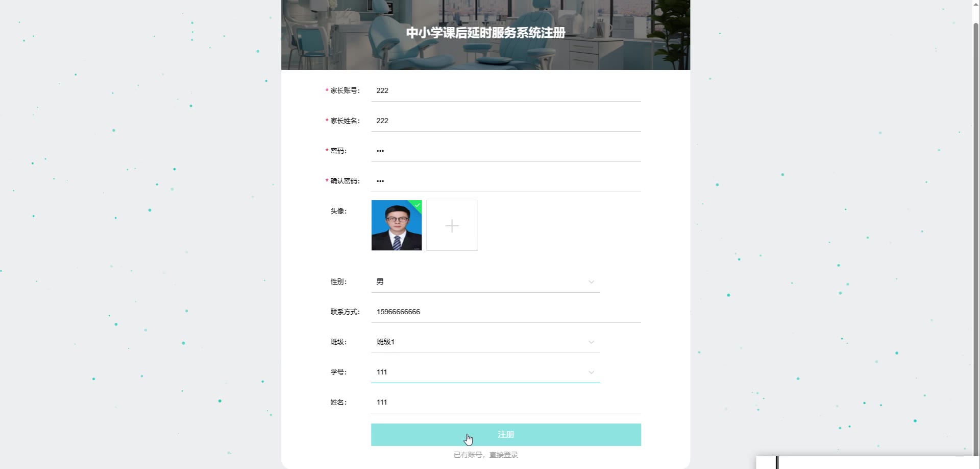
Task: Open the 学号 select showing 111
Action: 485,372
